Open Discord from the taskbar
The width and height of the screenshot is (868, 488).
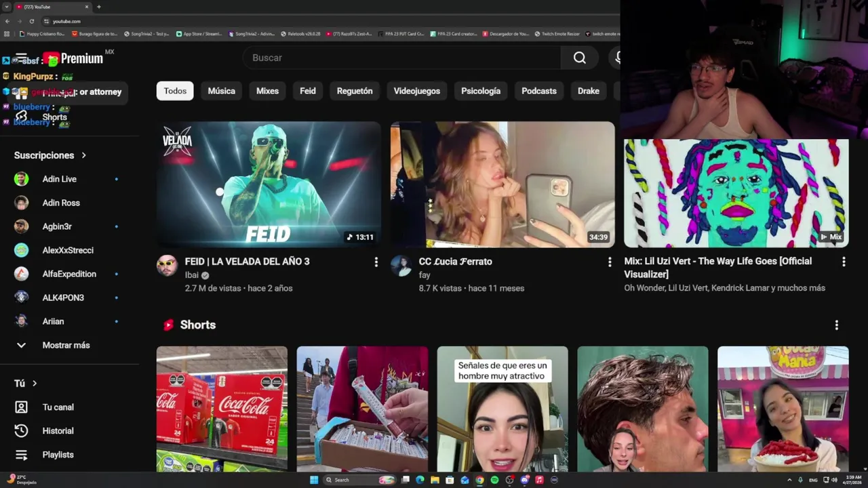pyautogui.click(x=524, y=480)
